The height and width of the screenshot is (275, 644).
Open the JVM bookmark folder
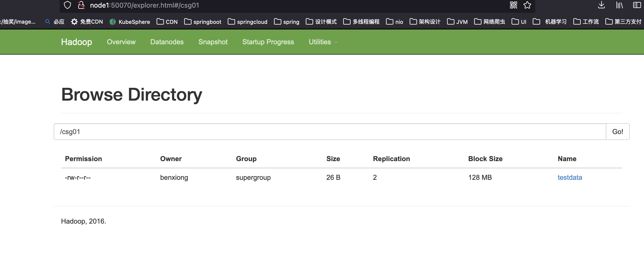pos(457,22)
